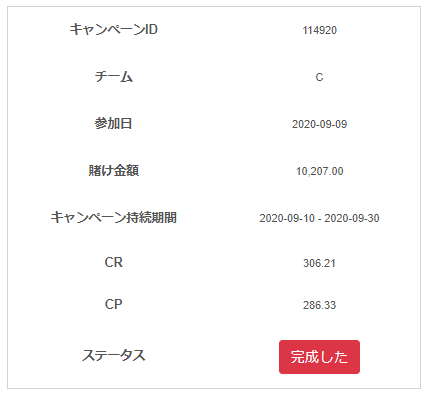Viewport: 430px width, 398px height.
Task: Click the 参加日 label
Action: click(x=113, y=124)
